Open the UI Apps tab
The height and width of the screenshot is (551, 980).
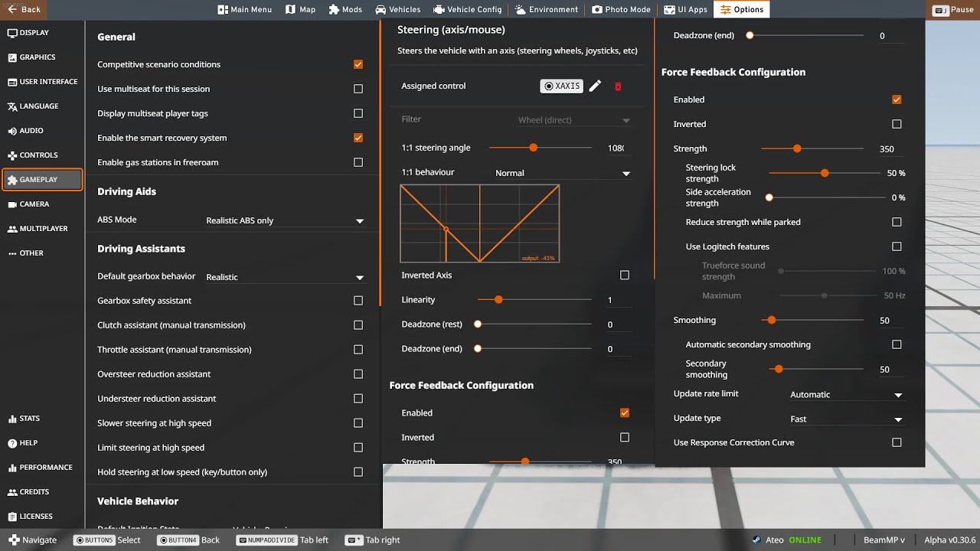pos(684,9)
